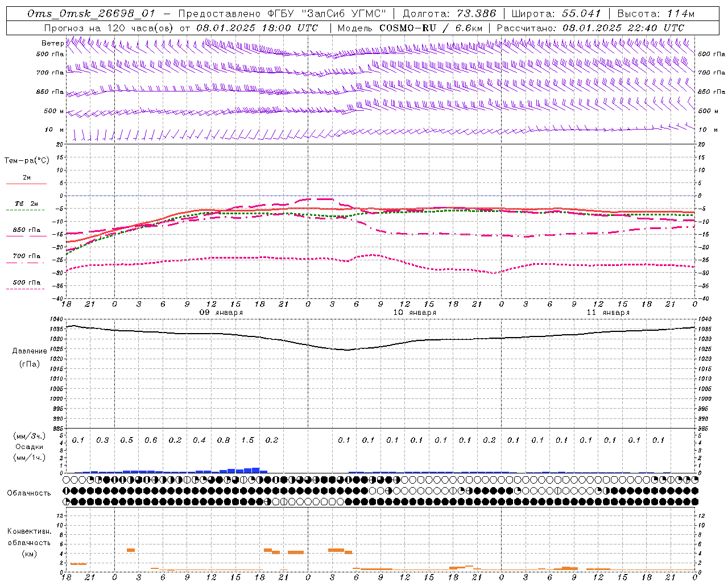728x582 pixels.
Task: Click the 'Осадки' precipitation label
Action: tap(29, 447)
